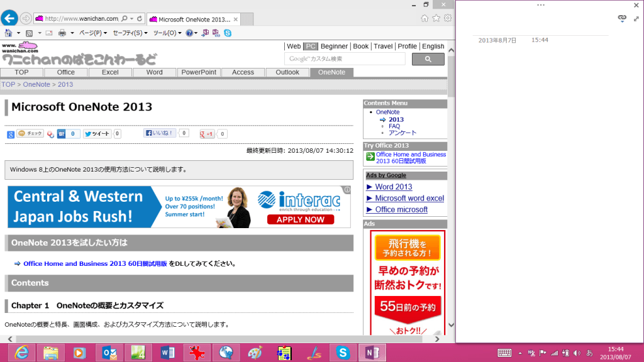Click the OneNote taskbar icon

pos(372,353)
